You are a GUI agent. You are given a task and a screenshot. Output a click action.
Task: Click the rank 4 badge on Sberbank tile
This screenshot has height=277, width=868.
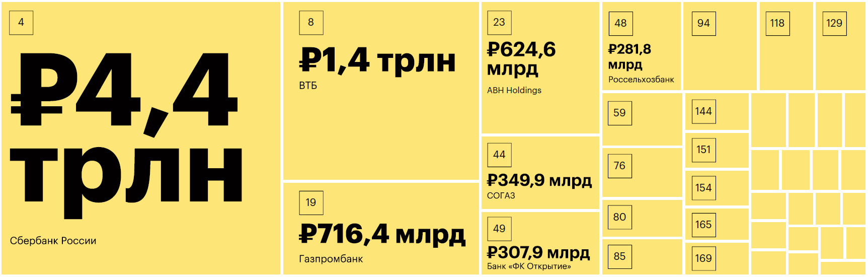(21, 23)
